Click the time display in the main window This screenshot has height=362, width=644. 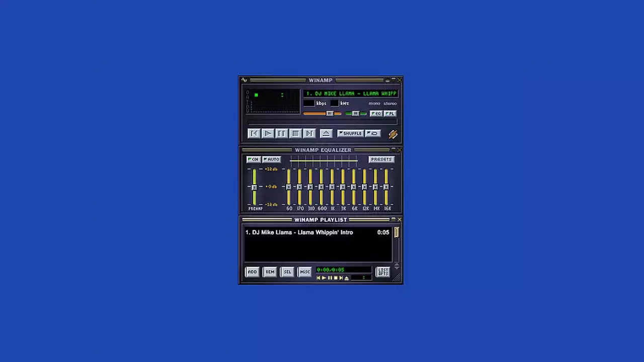click(275, 95)
